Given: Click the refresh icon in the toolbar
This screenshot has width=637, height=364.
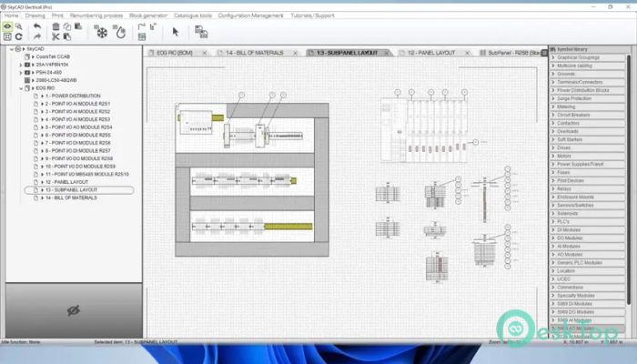Looking at the screenshot, I should pyautogui.click(x=19, y=37).
